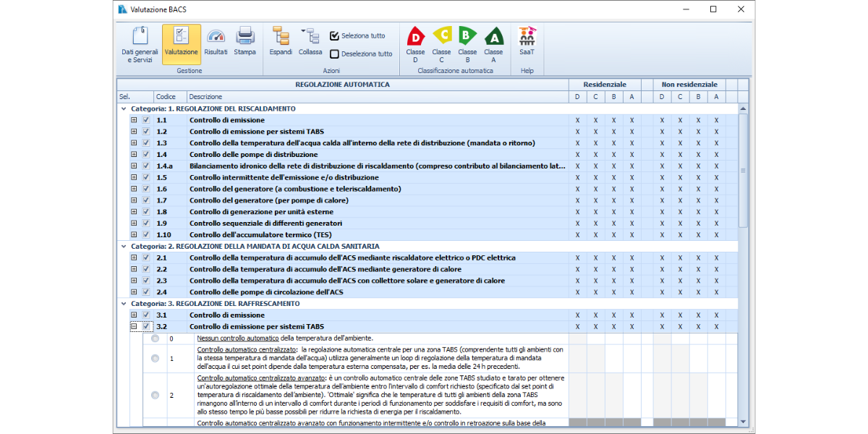Click scrollbar down arrow of the grid

click(x=743, y=422)
